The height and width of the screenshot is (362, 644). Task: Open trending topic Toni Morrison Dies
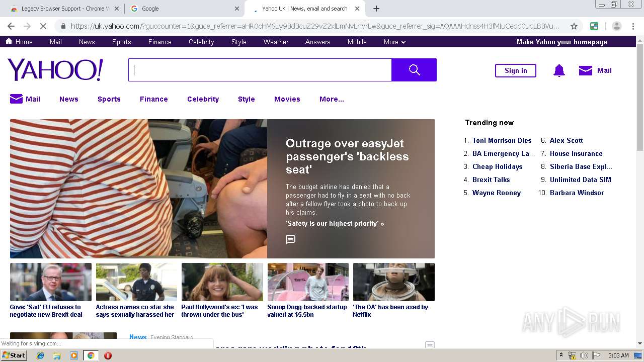click(502, 140)
